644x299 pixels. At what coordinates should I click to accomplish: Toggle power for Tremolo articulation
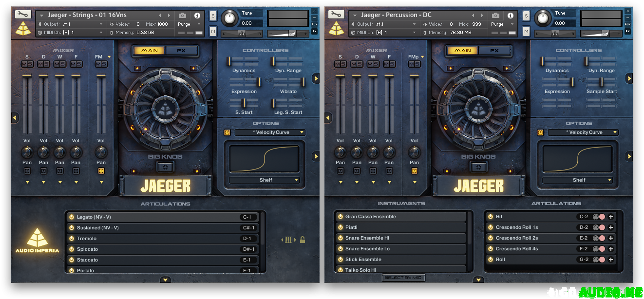(x=71, y=239)
